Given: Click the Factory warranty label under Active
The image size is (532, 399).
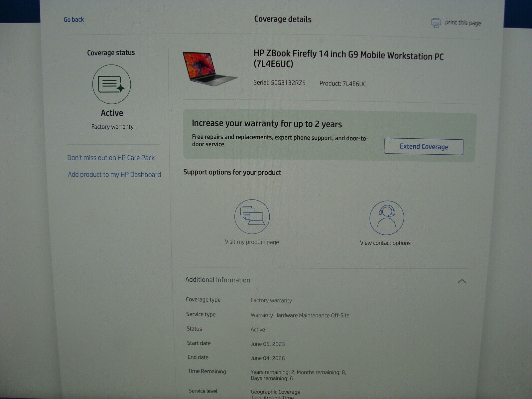Looking at the screenshot, I should [112, 127].
